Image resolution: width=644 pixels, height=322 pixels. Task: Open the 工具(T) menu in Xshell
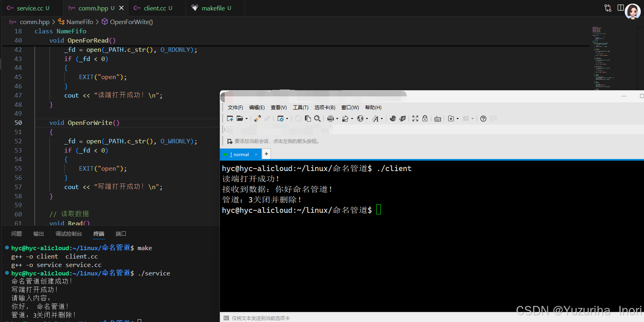(x=301, y=108)
